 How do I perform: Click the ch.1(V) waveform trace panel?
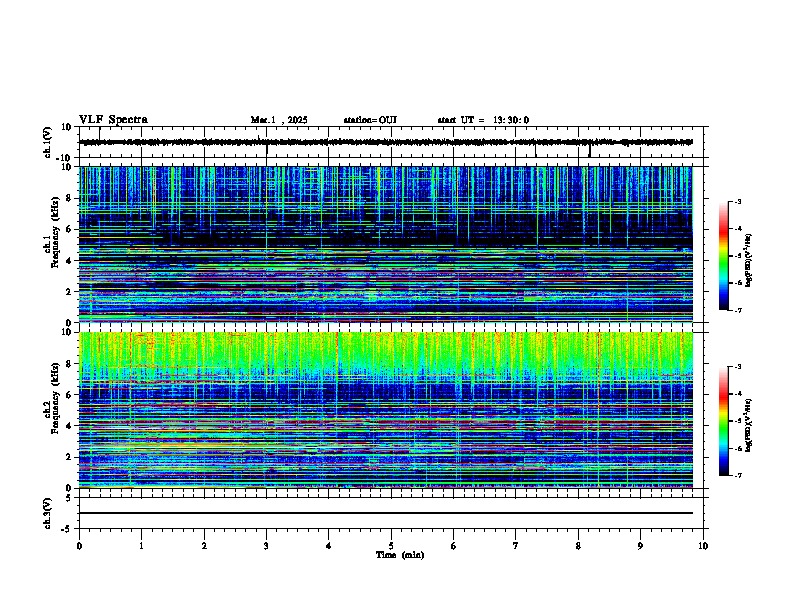click(x=391, y=142)
